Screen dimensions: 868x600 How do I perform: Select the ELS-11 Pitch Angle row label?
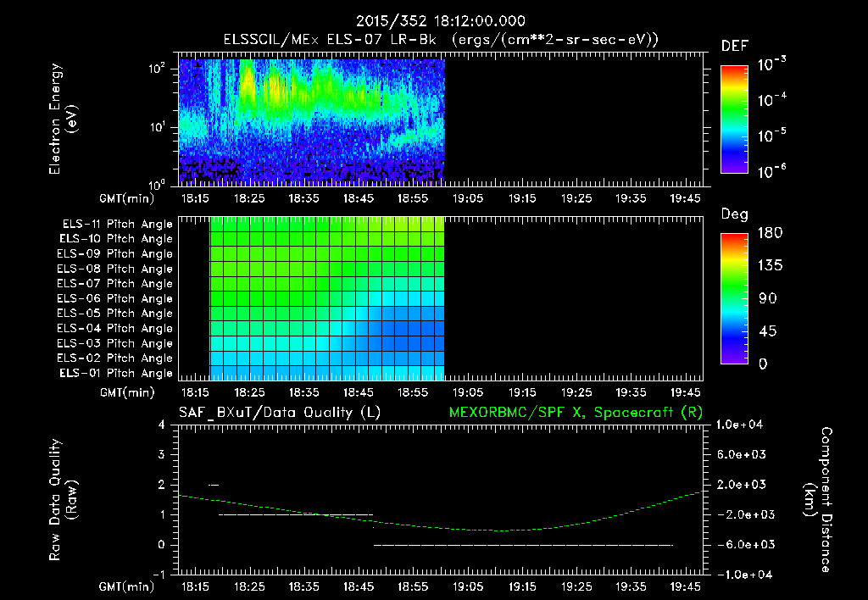[117, 225]
